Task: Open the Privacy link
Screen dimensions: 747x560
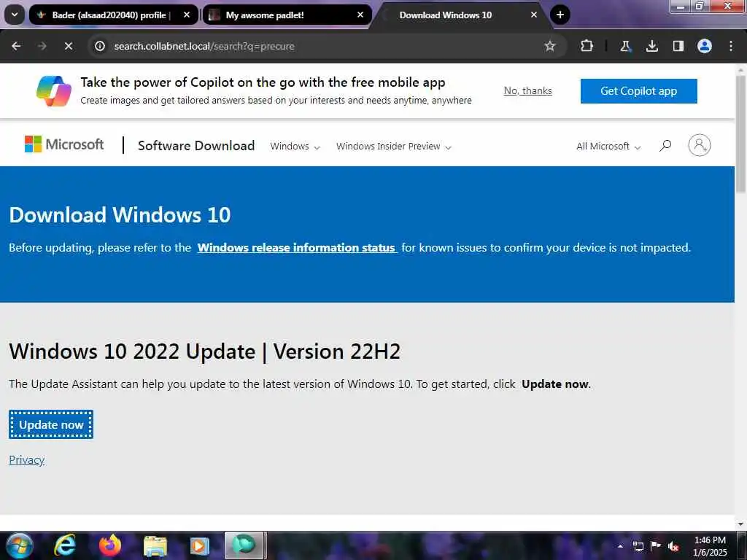Action: coord(27,460)
